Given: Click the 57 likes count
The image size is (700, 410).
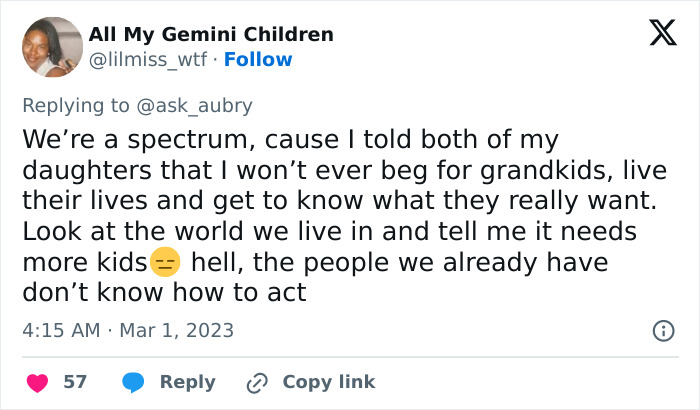Looking at the screenshot, I should 75,382.
